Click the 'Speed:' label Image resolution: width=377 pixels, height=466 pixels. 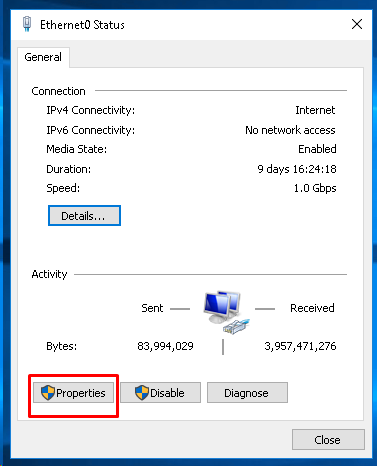63,188
